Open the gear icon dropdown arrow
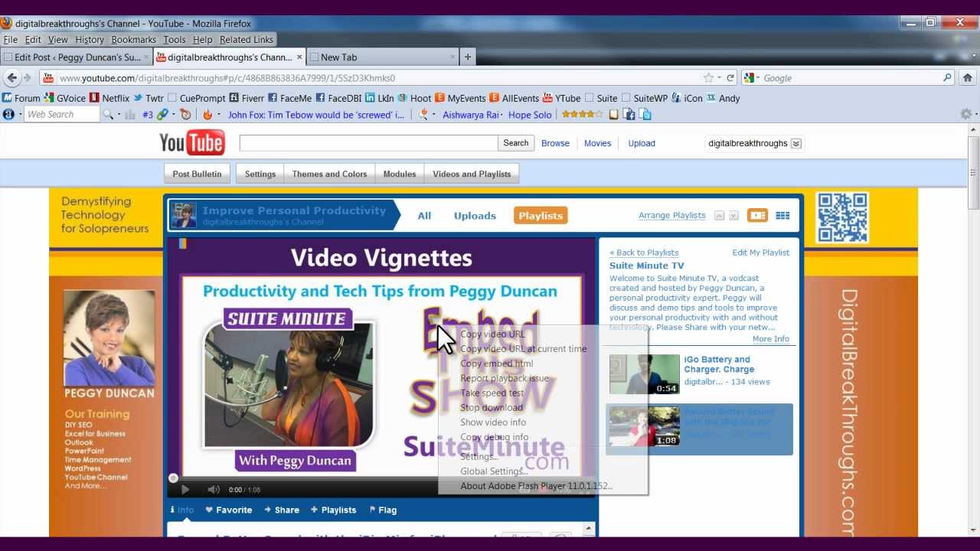 pos(975,114)
